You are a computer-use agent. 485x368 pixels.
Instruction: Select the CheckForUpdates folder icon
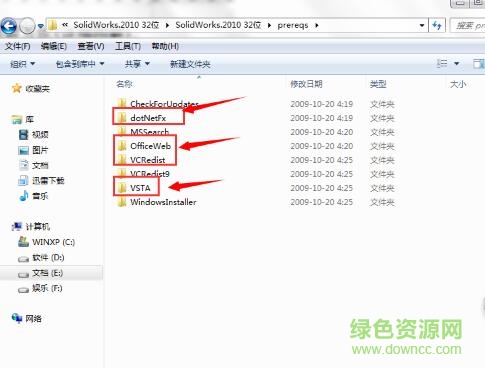(x=122, y=103)
